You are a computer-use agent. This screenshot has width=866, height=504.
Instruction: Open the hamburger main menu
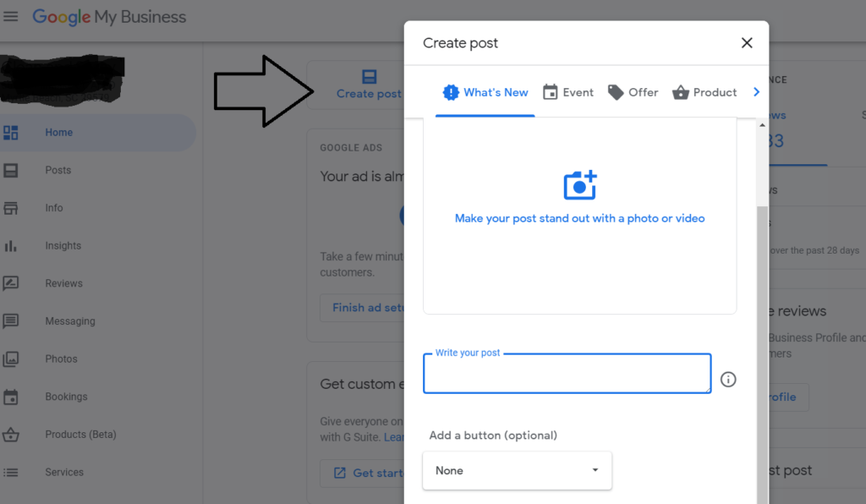[x=10, y=17]
